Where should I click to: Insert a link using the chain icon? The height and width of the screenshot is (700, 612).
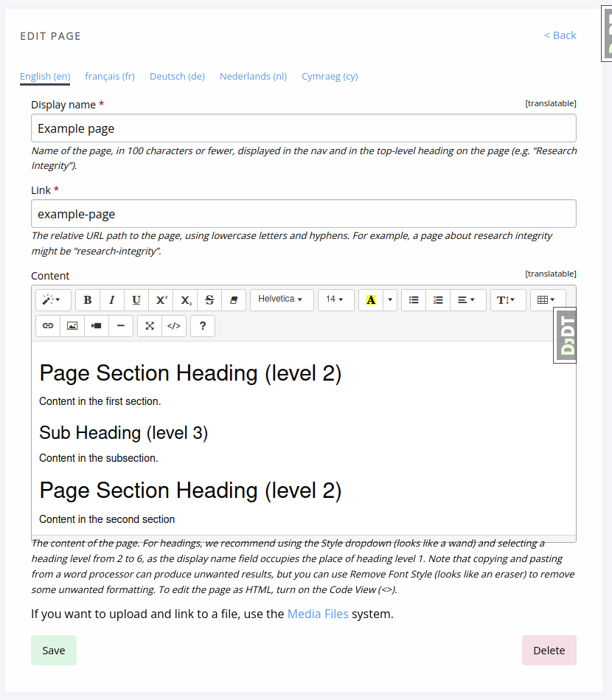pos(48,326)
